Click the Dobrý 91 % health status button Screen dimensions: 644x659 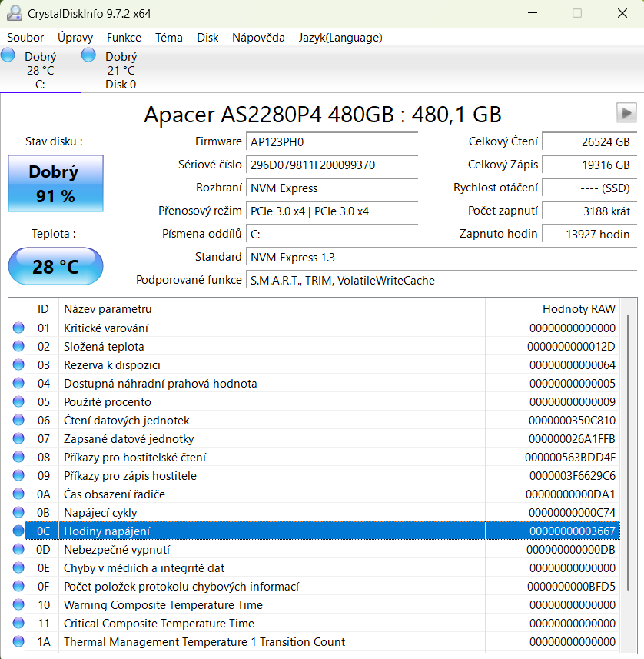coord(55,184)
